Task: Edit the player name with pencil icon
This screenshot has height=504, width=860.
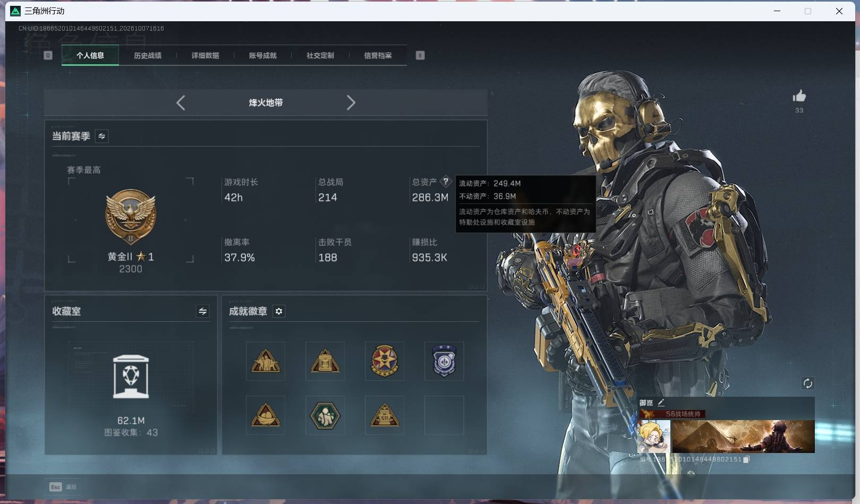Action: click(661, 403)
